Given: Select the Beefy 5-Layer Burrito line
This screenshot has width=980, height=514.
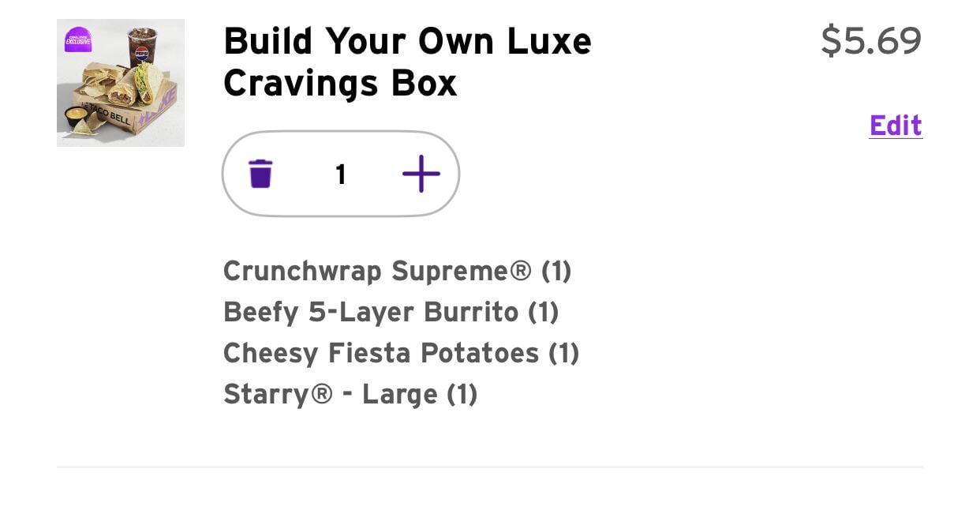Looking at the screenshot, I should point(391,312).
